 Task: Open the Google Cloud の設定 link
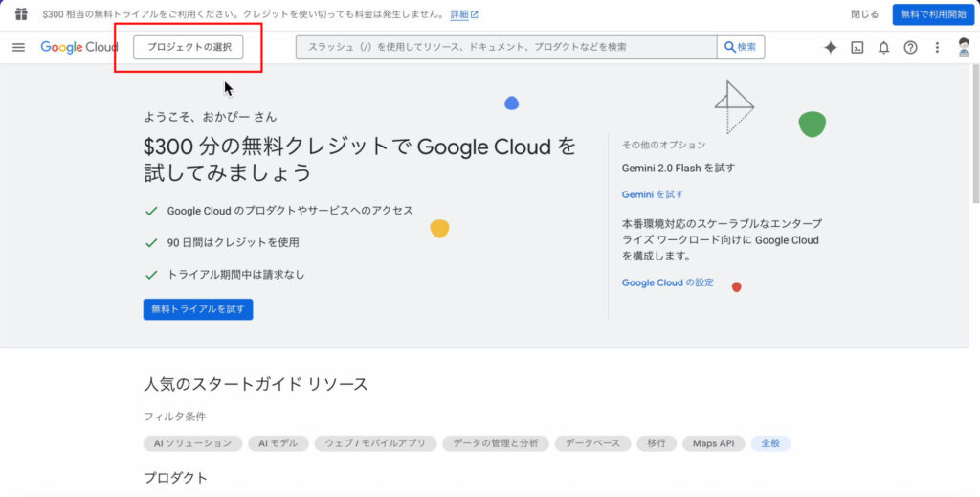coord(667,282)
